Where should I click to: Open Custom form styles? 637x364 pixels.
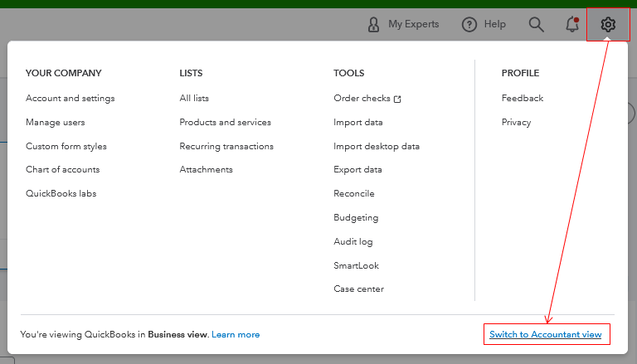pyautogui.click(x=66, y=147)
